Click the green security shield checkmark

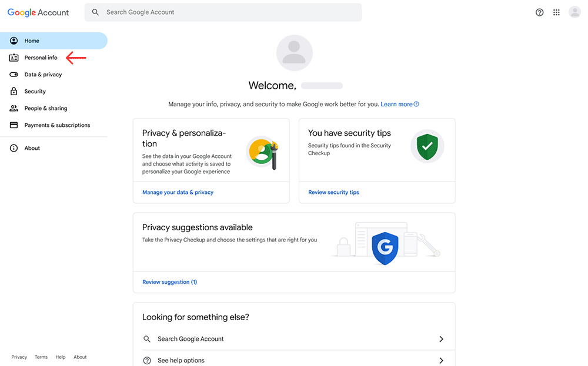tap(427, 146)
